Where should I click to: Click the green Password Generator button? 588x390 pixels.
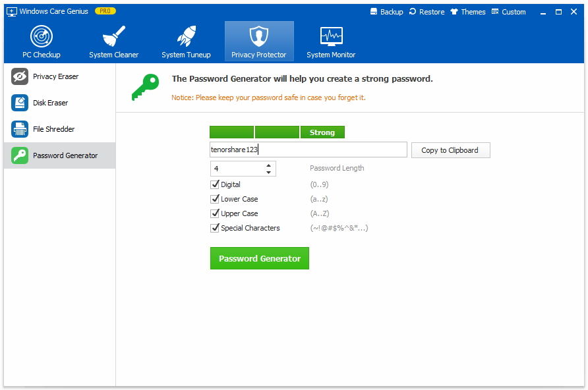pyautogui.click(x=260, y=258)
